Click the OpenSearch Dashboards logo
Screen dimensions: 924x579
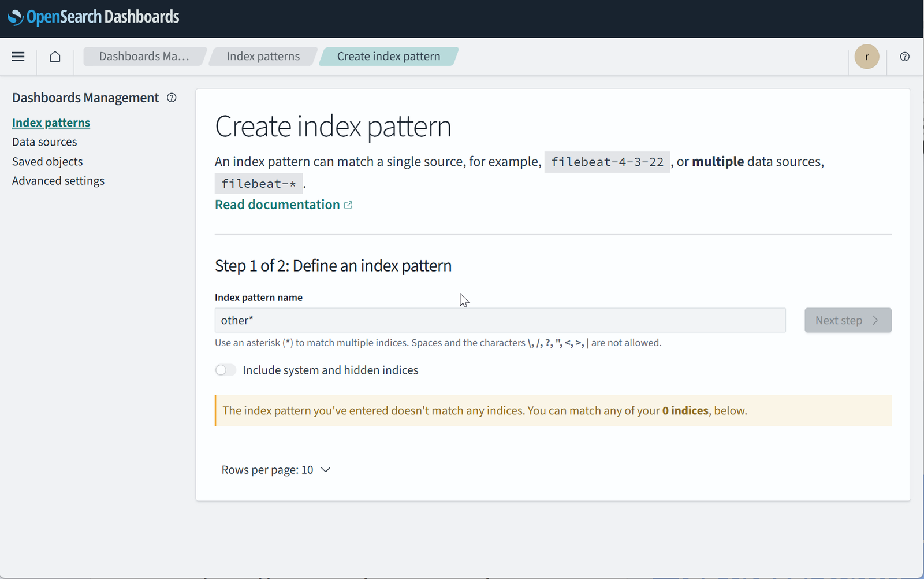pyautogui.click(x=94, y=17)
